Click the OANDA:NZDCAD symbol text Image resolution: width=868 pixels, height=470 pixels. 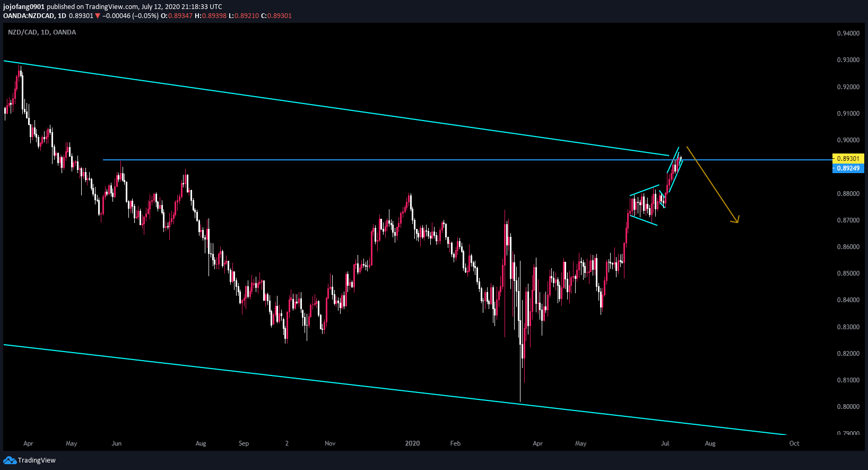click(x=29, y=16)
